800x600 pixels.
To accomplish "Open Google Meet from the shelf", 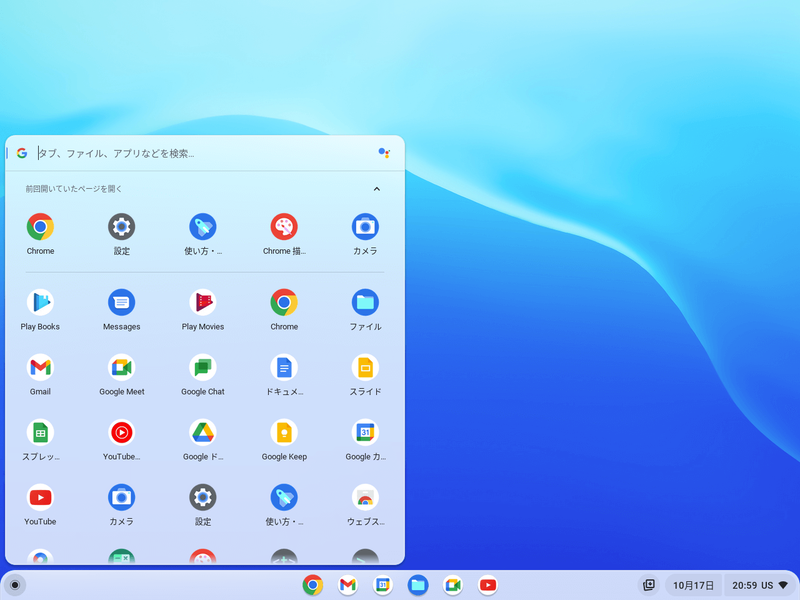I will [x=453, y=585].
